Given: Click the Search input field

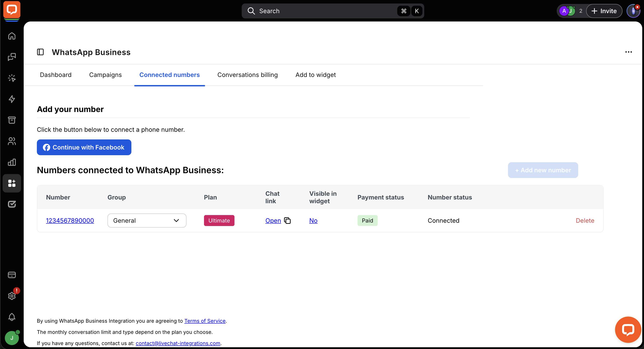Looking at the screenshot, I should [x=333, y=11].
